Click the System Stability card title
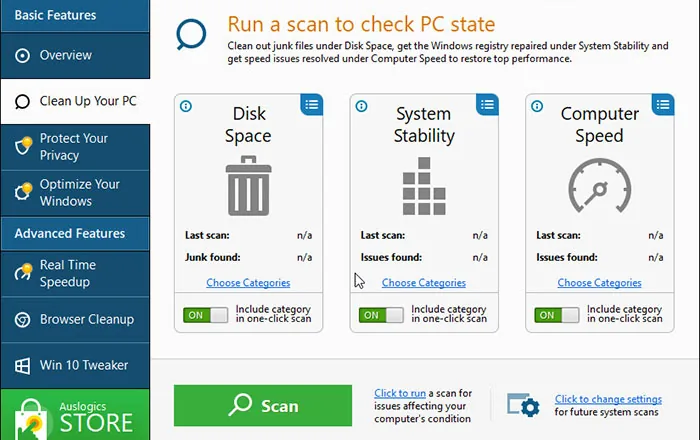Screen dimensions: 700x440 [424, 125]
